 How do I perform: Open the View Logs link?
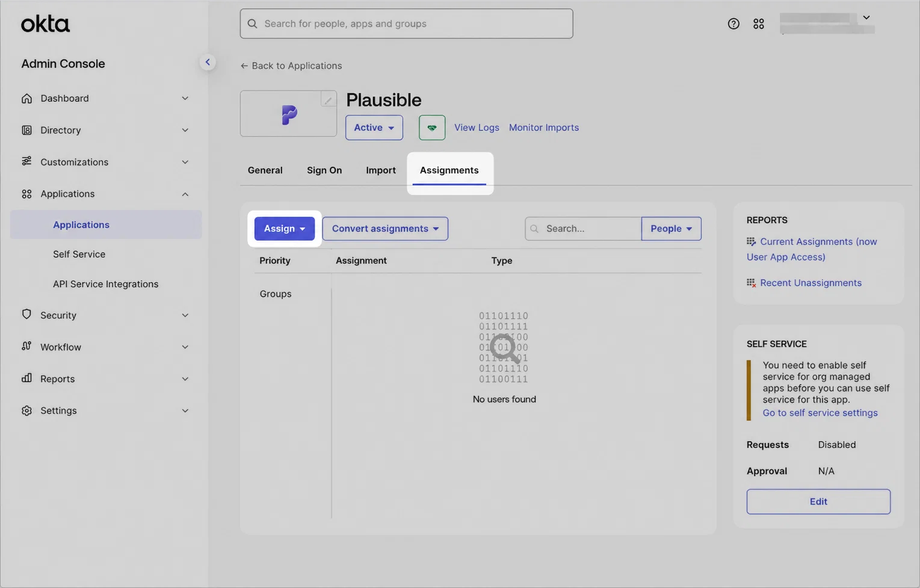click(477, 128)
